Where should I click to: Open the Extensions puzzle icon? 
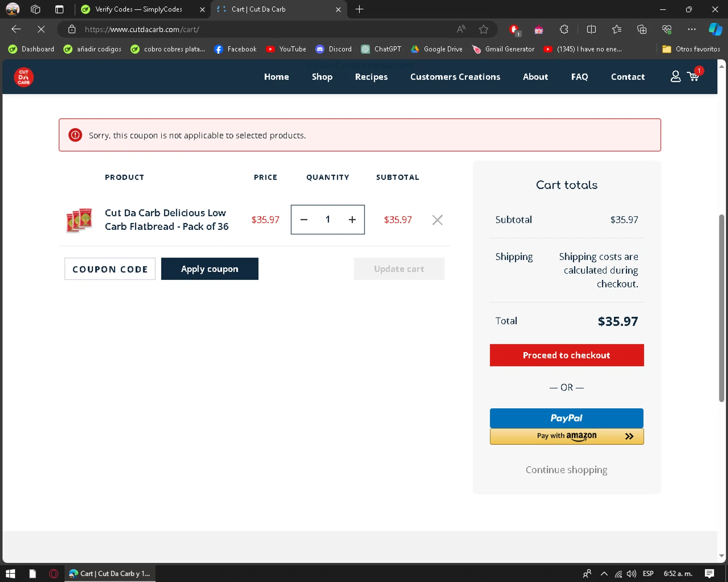[564, 29]
